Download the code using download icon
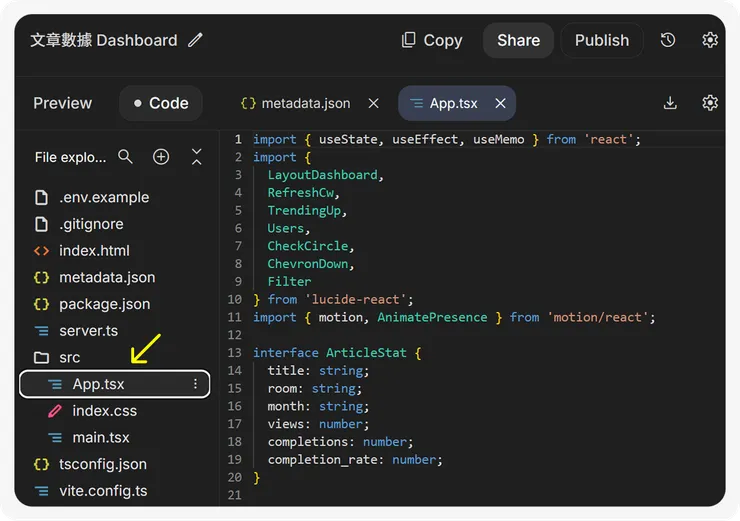Image resolution: width=740 pixels, height=521 pixels. [x=670, y=103]
